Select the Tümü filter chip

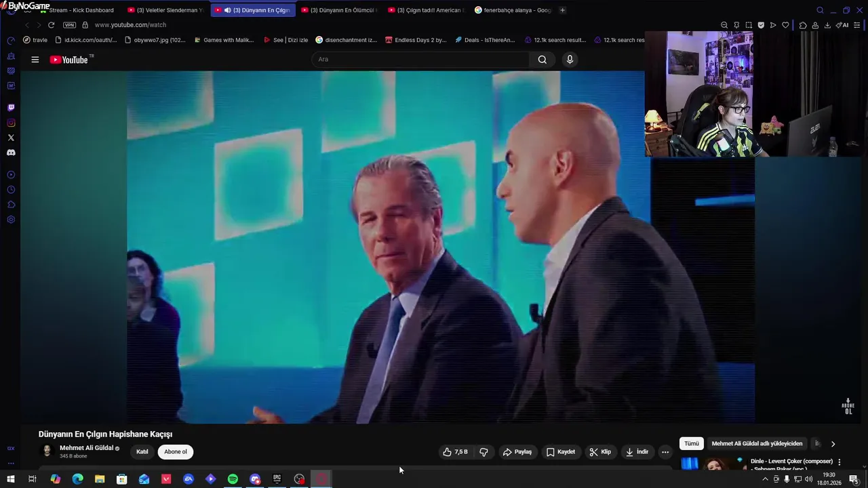691,444
